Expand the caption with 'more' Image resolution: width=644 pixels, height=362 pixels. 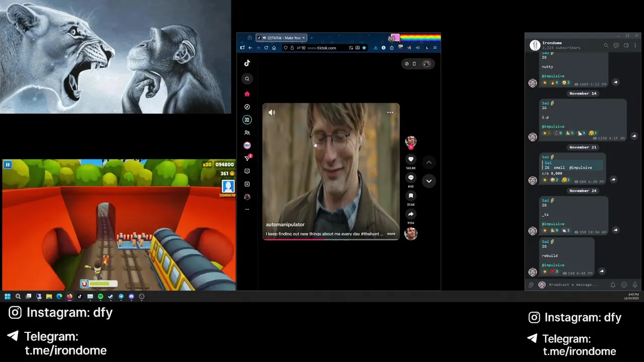tap(391, 234)
